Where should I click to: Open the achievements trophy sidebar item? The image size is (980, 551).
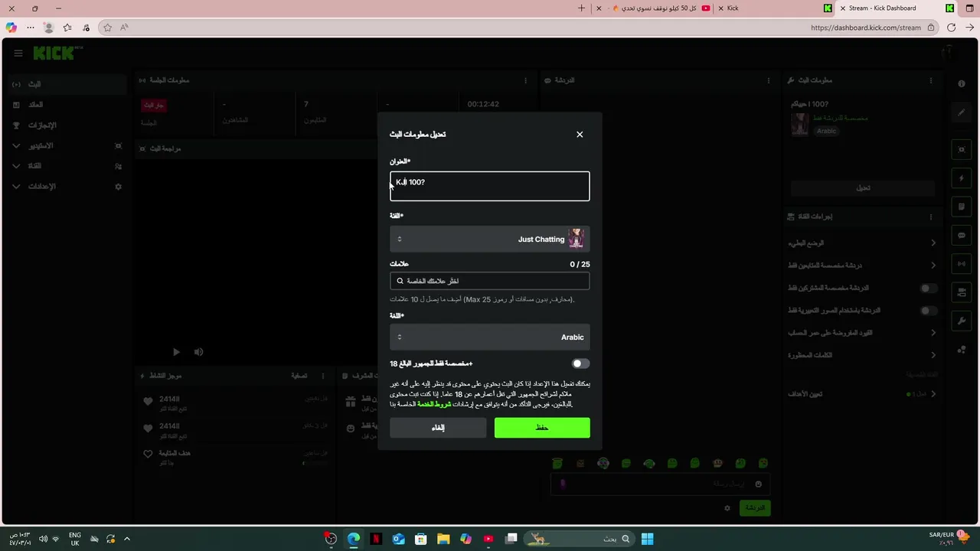click(x=66, y=126)
